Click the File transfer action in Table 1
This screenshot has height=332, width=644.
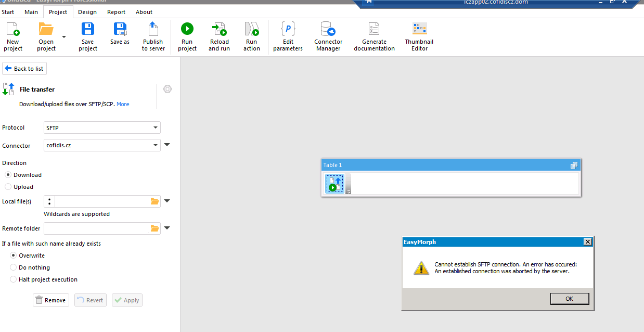pos(335,184)
